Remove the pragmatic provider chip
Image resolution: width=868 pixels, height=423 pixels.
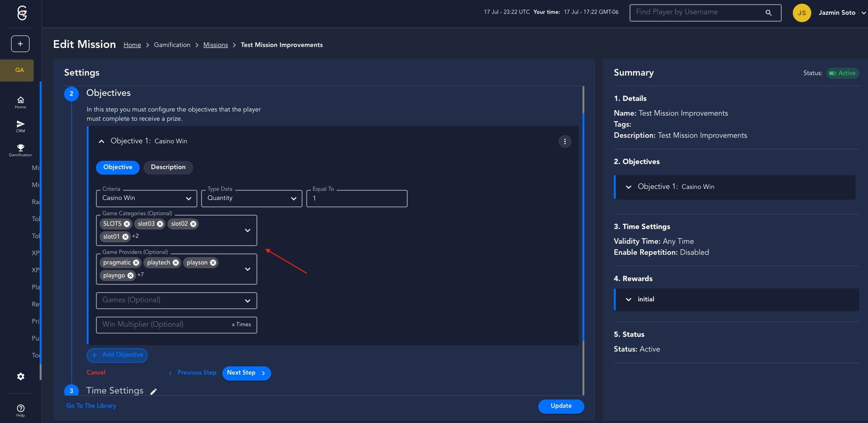[136, 263]
